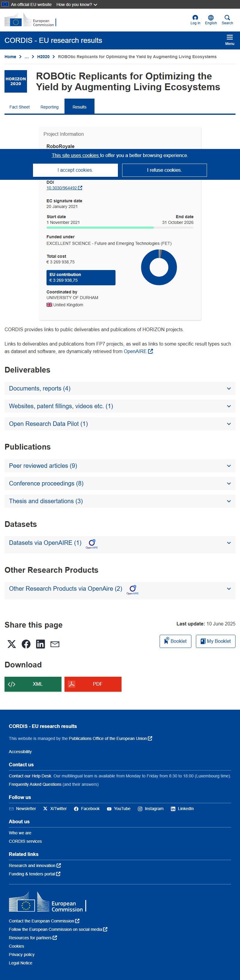The height and width of the screenshot is (980, 240).
Task: Click the footer YouTube icon
Action: tap(109, 809)
